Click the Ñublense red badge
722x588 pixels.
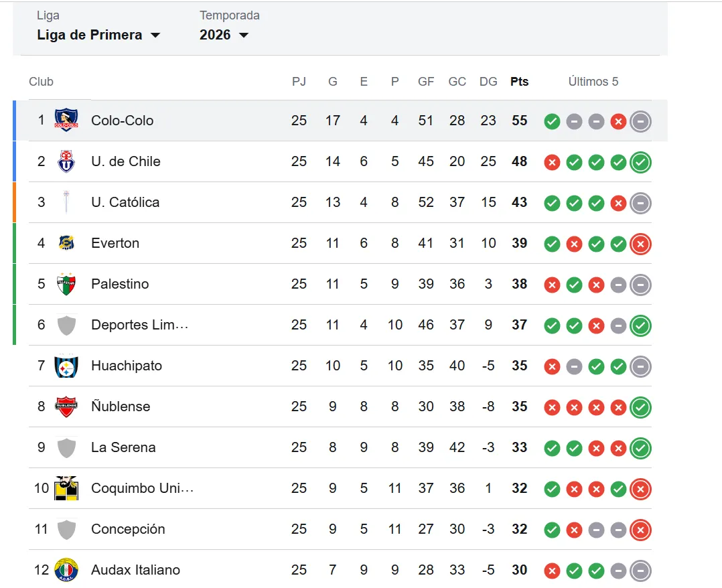pos(66,407)
